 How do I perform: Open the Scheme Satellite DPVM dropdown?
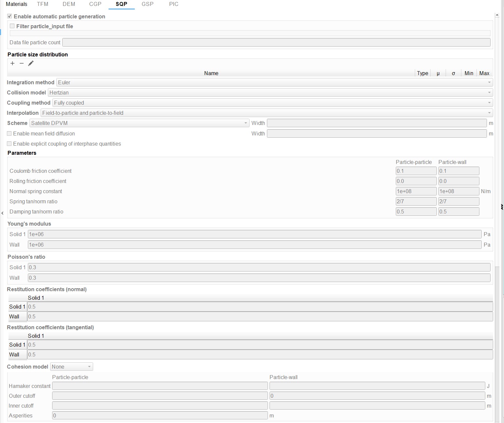[139, 123]
